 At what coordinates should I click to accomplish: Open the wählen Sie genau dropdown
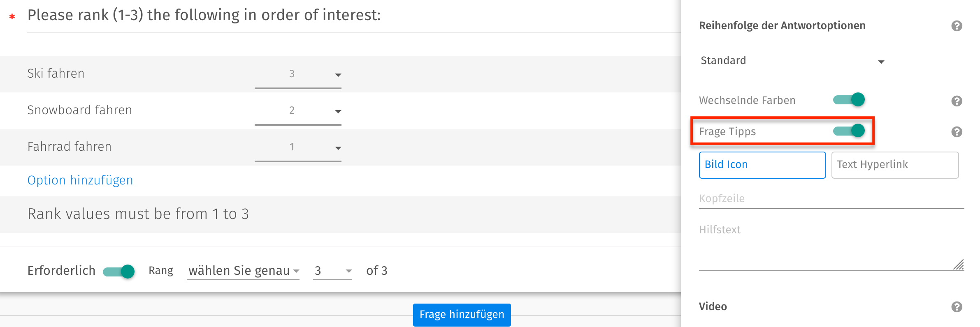[243, 271]
